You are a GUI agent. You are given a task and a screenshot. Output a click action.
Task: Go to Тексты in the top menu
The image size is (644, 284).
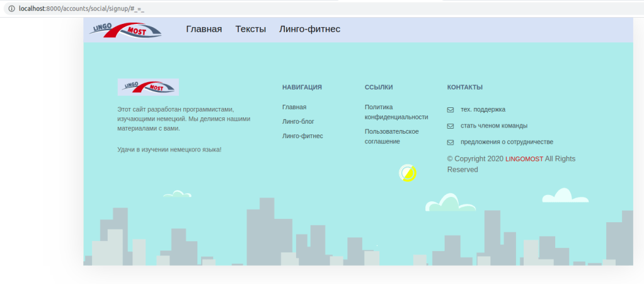[x=250, y=29]
